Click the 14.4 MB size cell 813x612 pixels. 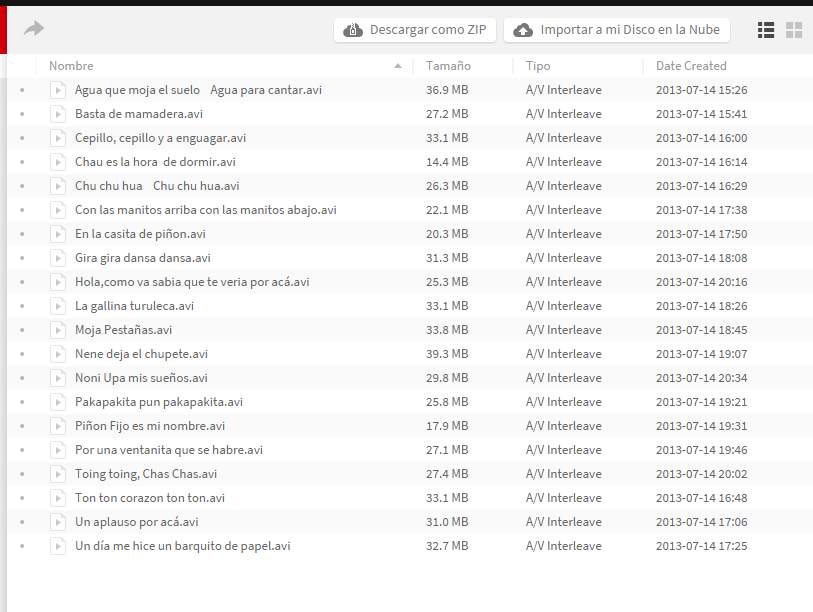tap(447, 162)
